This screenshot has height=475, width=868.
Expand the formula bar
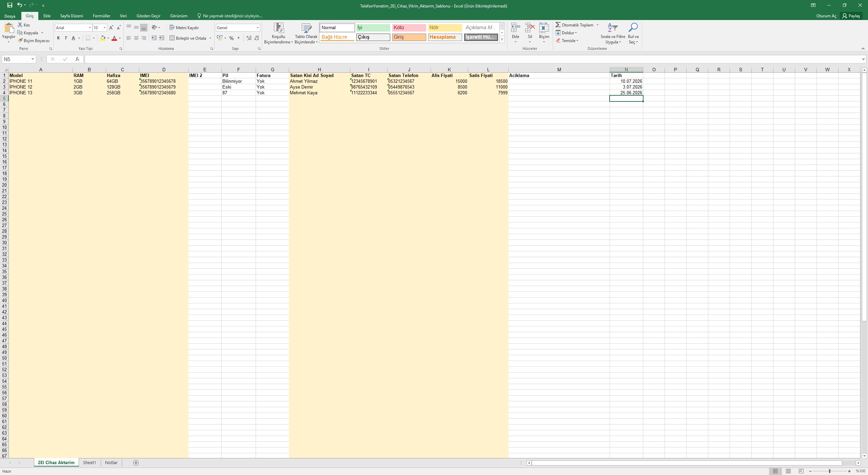click(863, 59)
